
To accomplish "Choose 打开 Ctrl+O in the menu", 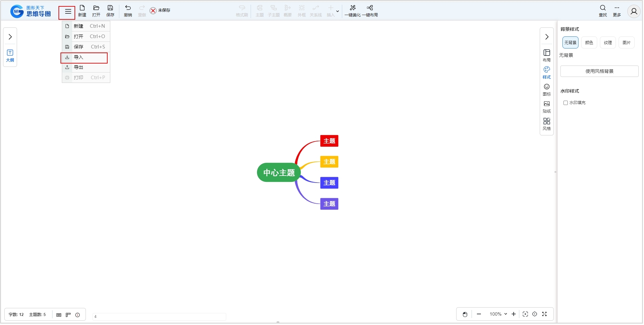I will (x=86, y=36).
